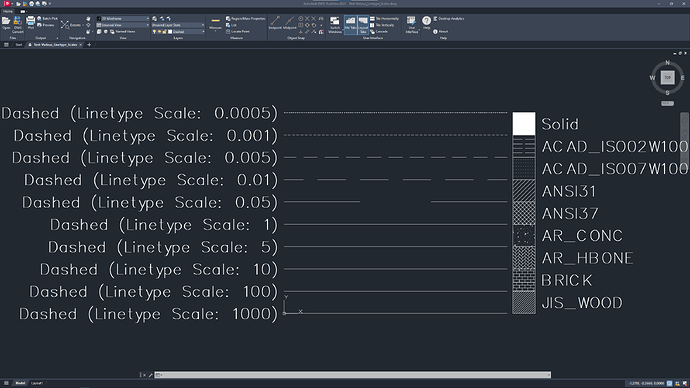The image size is (690, 388).
Task: Add a new drawing tab with plus
Action: pos(89,44)
